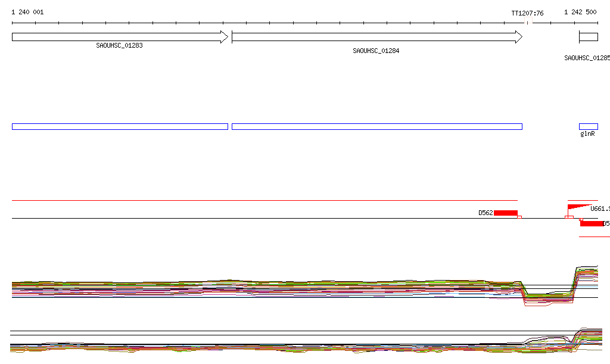Click the blue glnR annotation box

[589, 126]
